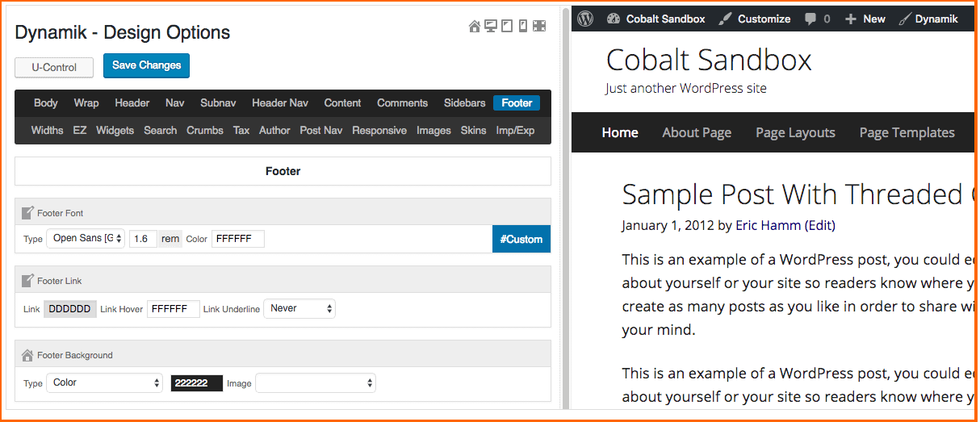Click the Save Changes button
This screenshot has height=422, width=980.
click(146, 66)
